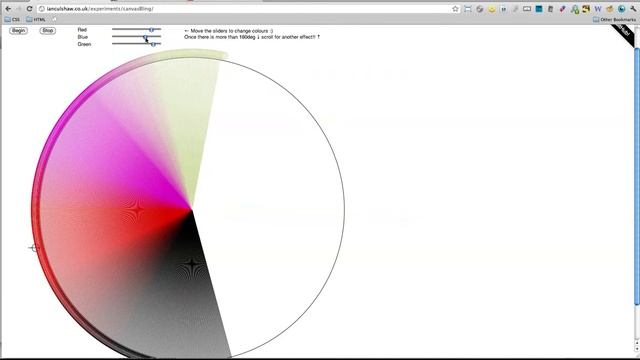Reload the page
Screen dimensions: 640x360
pos(29,9)
